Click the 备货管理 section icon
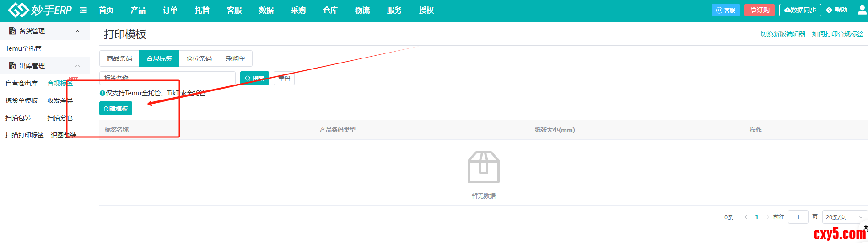 point(12,31)
